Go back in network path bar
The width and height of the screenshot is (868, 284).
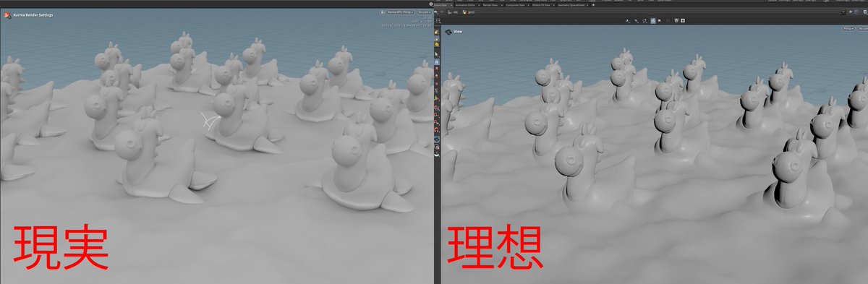coord(435,12)
